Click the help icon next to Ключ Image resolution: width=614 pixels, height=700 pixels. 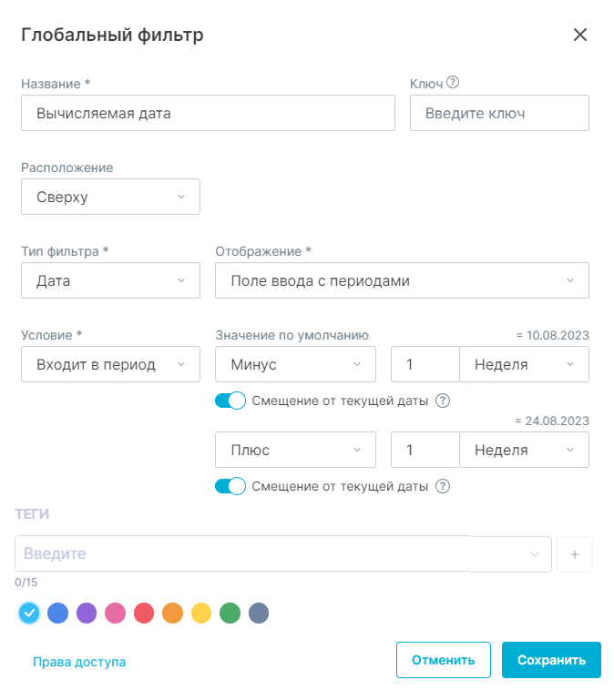click(x=453, y=83)
